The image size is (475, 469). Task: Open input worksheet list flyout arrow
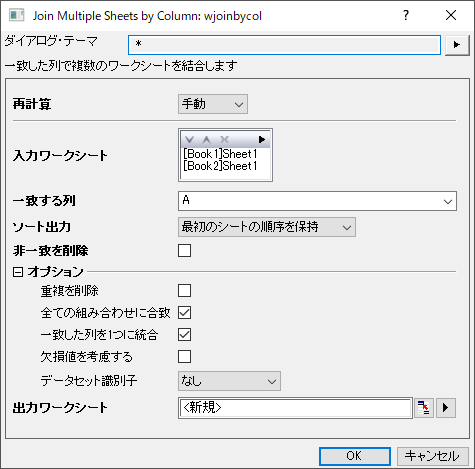coord(262,139)
